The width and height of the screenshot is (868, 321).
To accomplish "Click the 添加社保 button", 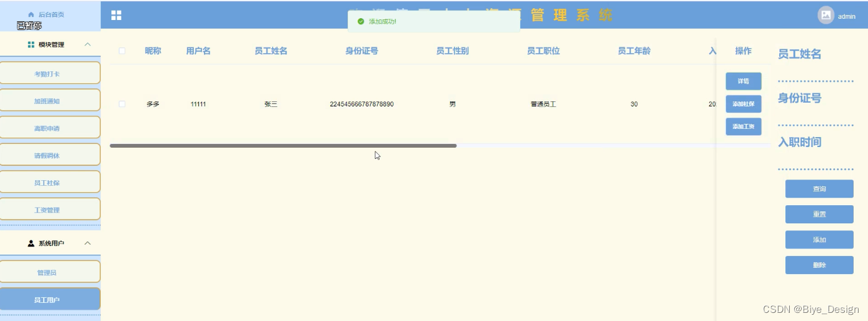I will [x=744, y=104].
